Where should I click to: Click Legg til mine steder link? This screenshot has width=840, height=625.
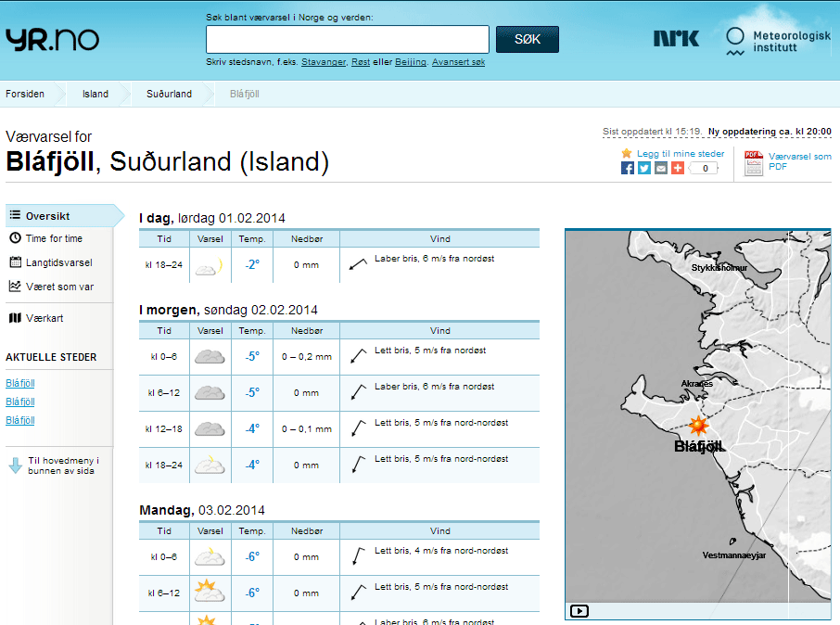tap(680, 154)
